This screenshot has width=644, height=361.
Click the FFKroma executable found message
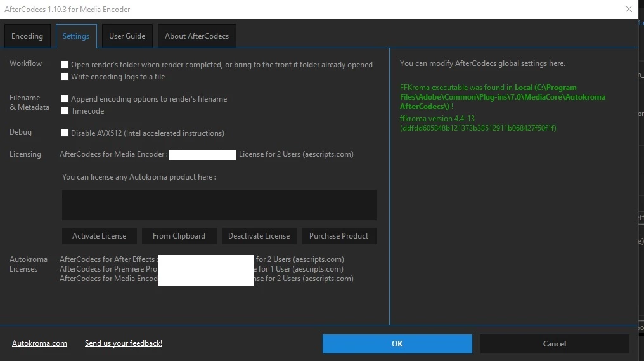click(x=502, y=97)
